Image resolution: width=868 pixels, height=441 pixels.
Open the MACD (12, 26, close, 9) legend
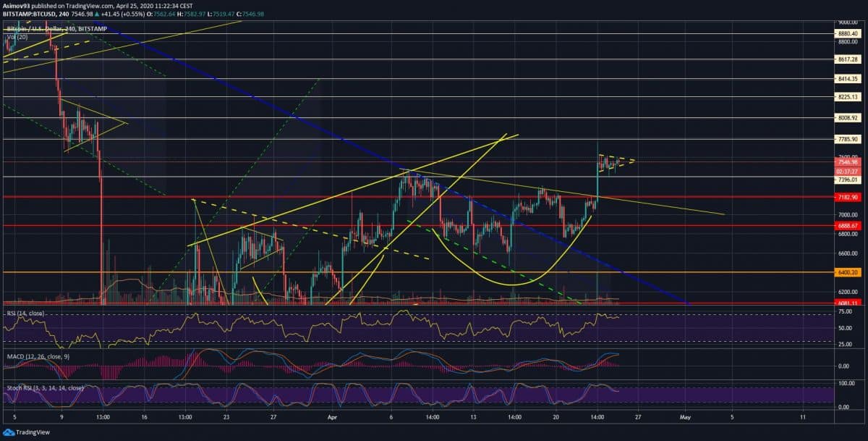pos(38,356)
